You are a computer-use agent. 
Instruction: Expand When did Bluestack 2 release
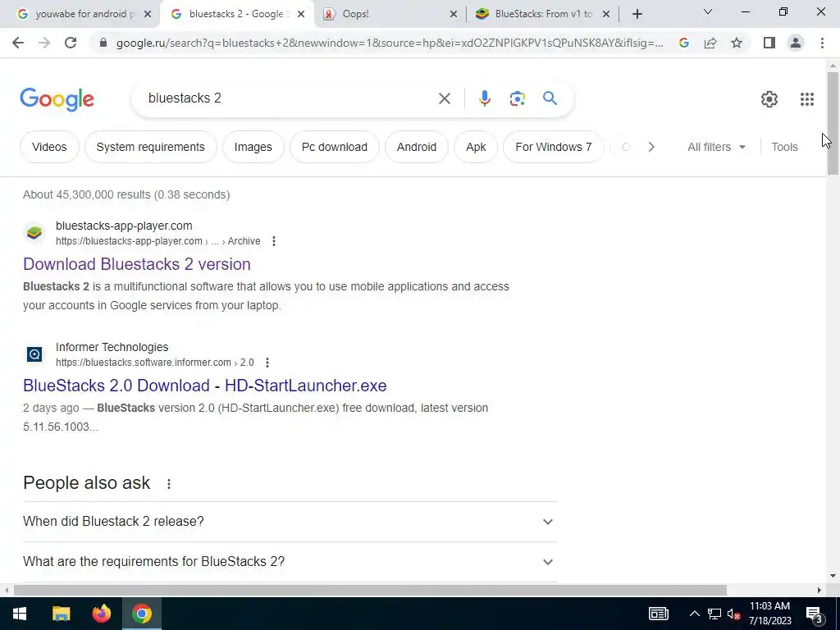click(290, 521)
